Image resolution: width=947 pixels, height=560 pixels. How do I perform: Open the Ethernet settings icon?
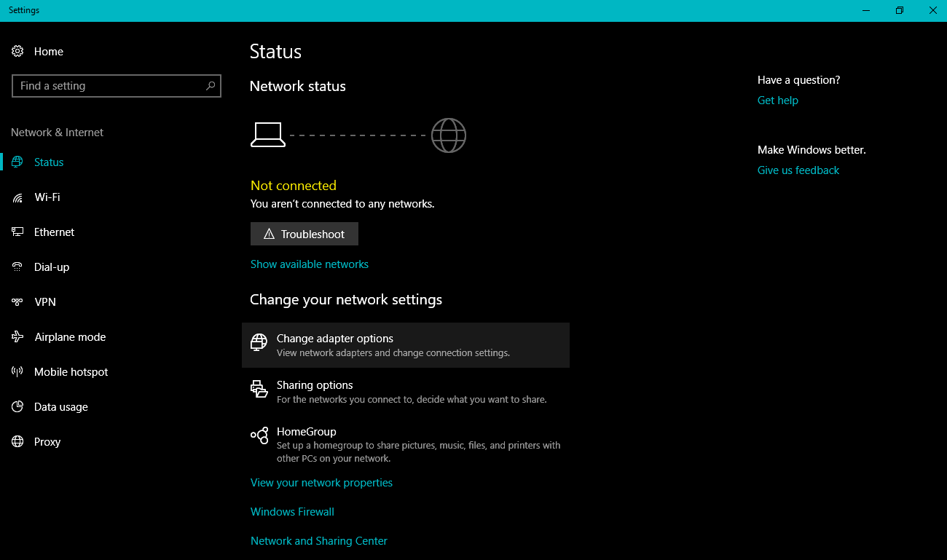[x=17, y=232]
